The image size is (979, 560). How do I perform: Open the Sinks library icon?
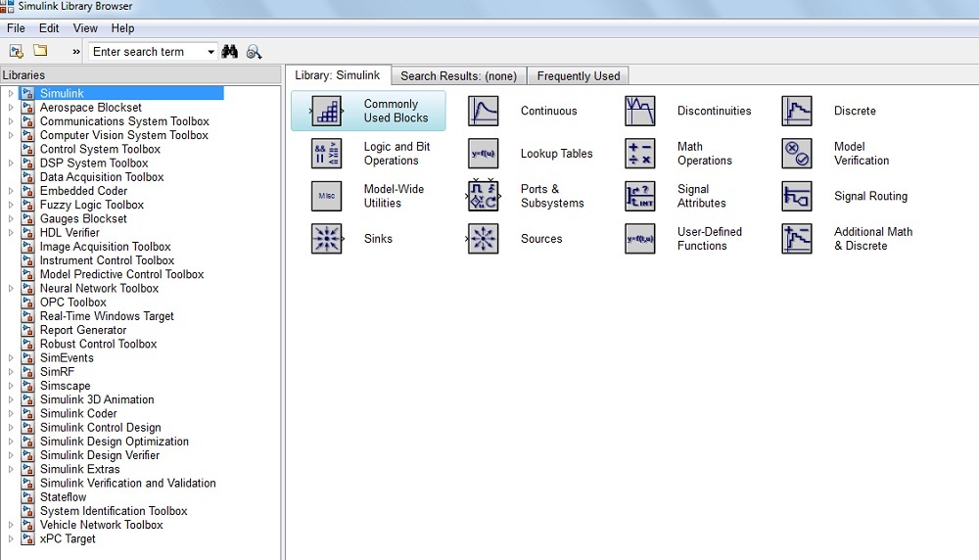326,239
